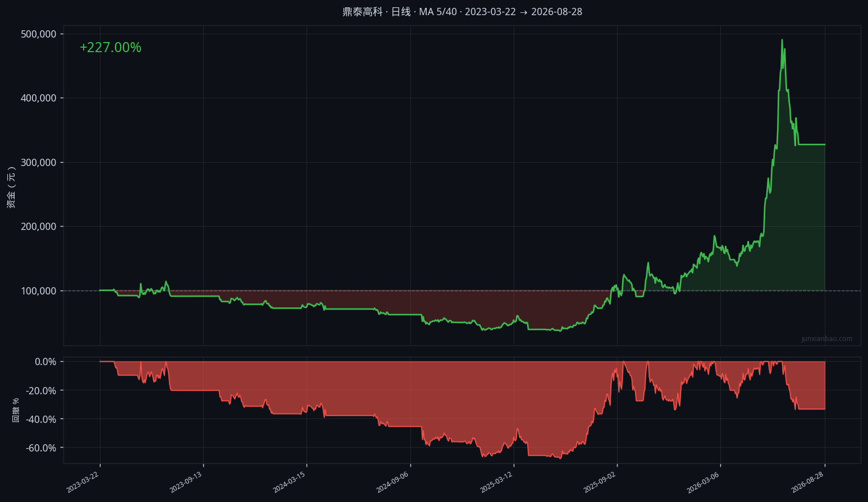Image resolution: width=868 pixels, height=502 pixels.
Task: Click the 300,000 y-axis tick label
Action: (39, 163)
